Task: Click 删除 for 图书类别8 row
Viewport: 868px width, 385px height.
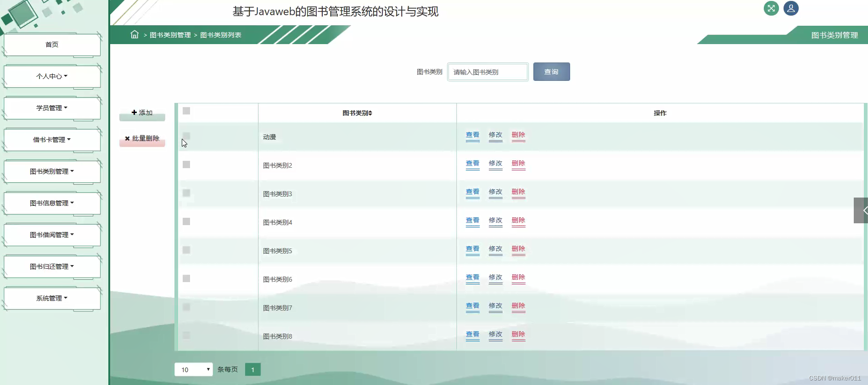Action: point(518,334)
